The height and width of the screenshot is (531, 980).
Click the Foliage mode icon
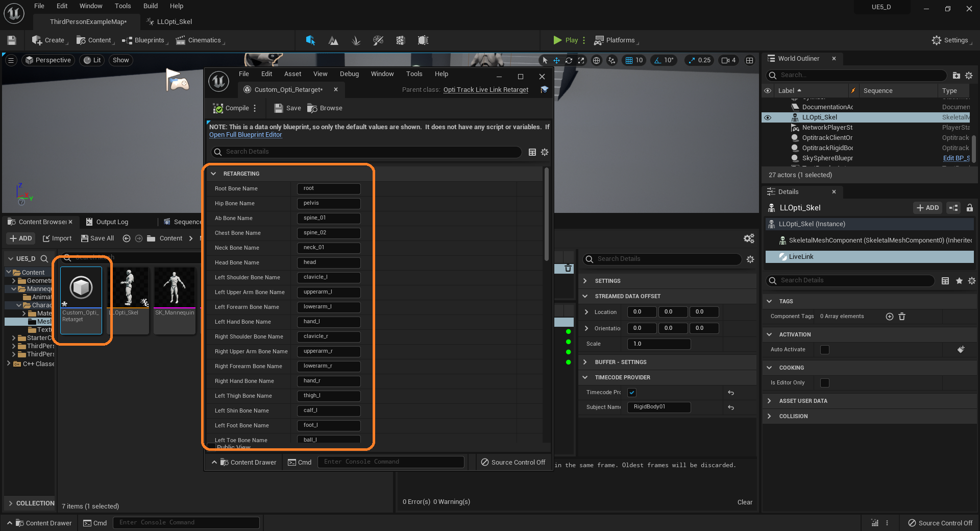(x=356, y=40)
